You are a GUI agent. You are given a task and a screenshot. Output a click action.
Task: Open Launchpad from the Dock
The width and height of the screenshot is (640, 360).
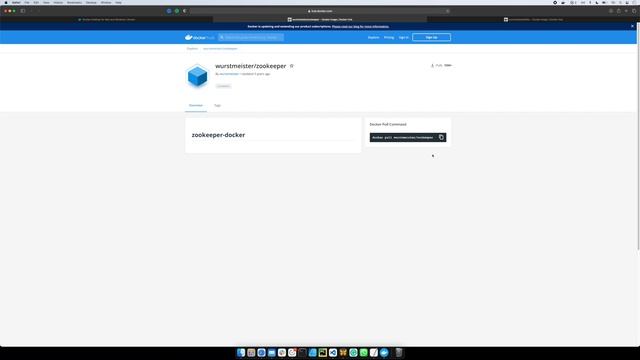point(251,353)
